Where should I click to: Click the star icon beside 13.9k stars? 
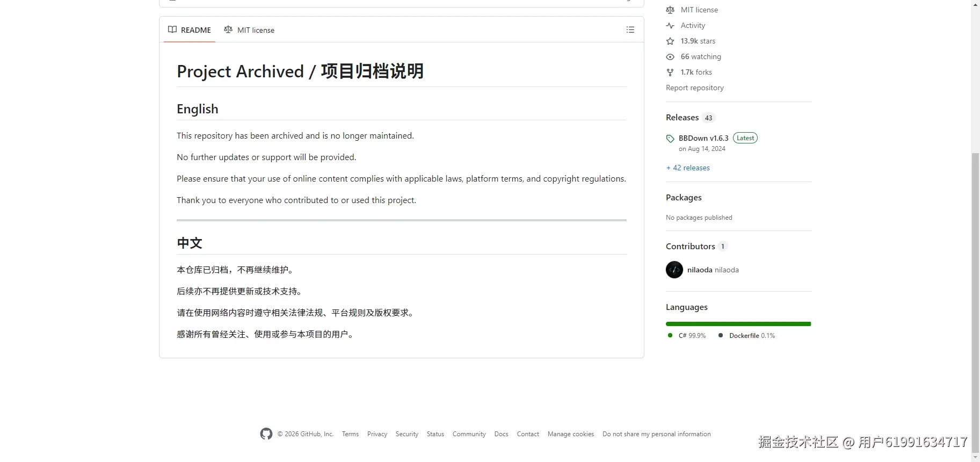point(670,41)
